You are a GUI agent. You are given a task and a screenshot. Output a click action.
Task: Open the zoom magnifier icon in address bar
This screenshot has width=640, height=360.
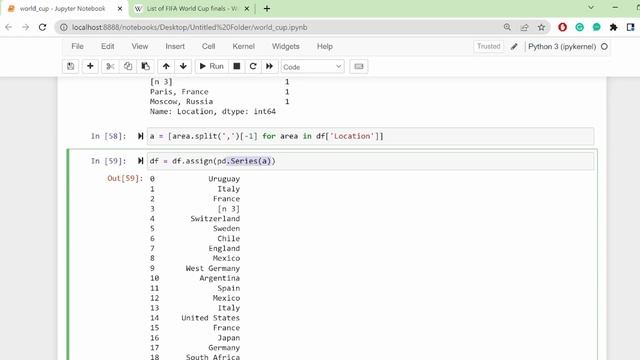(x=507, y=27)
